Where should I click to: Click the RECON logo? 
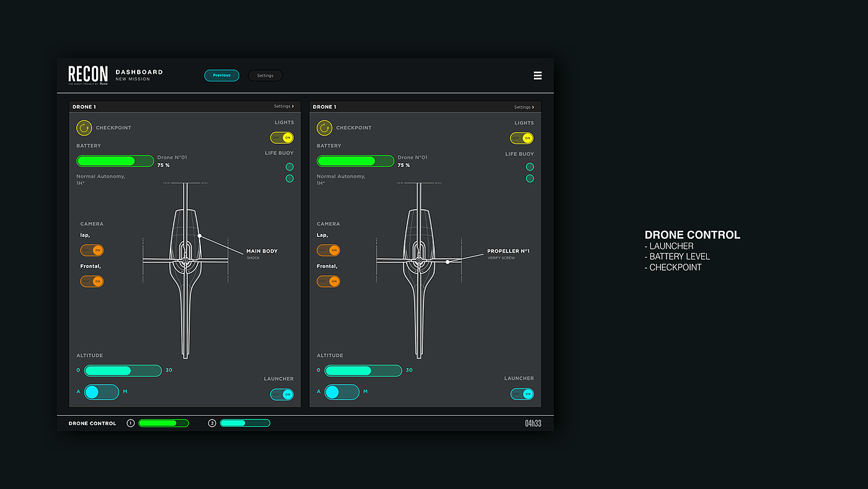pyautogui.click(x=88, y=75)
